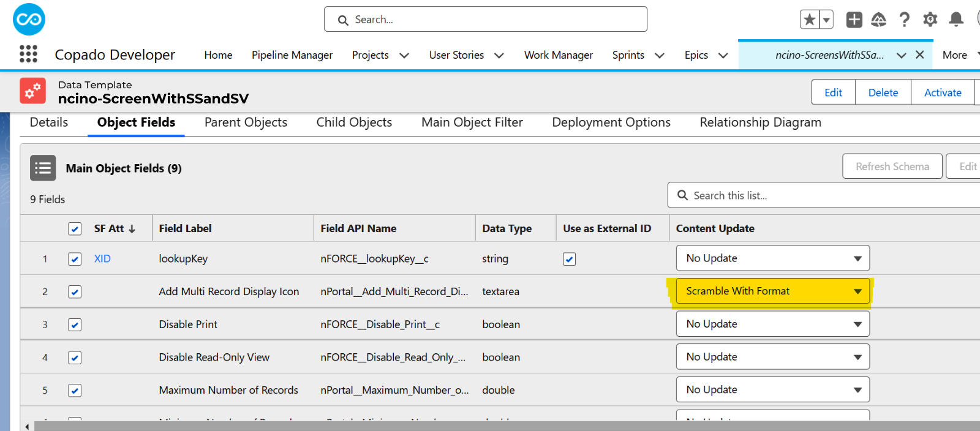Open Work Manager nav item
Viewport: 980px width, 431px height.
pos(559,55)
